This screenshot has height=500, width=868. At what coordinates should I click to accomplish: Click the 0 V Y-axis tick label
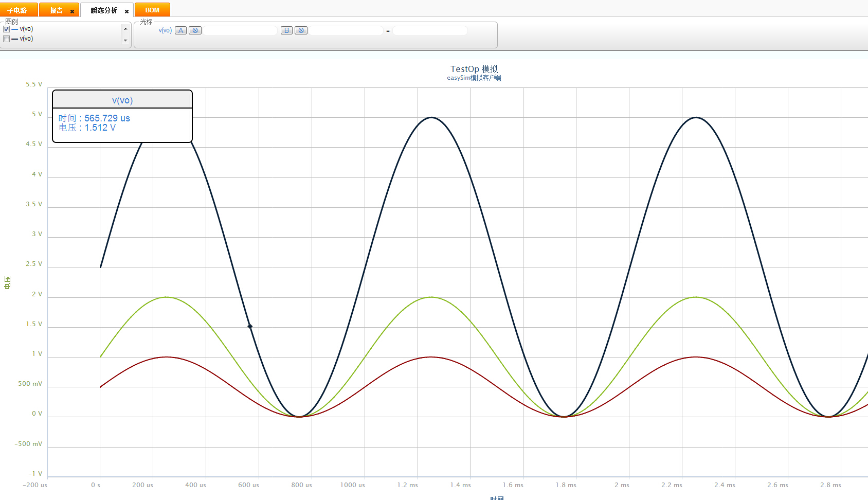[x=37, y=414]
